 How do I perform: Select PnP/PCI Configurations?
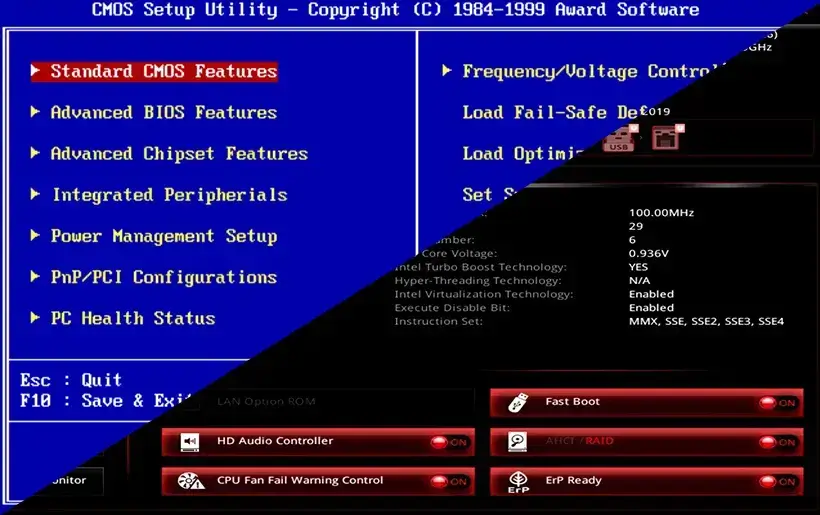[x=164, y=277]
